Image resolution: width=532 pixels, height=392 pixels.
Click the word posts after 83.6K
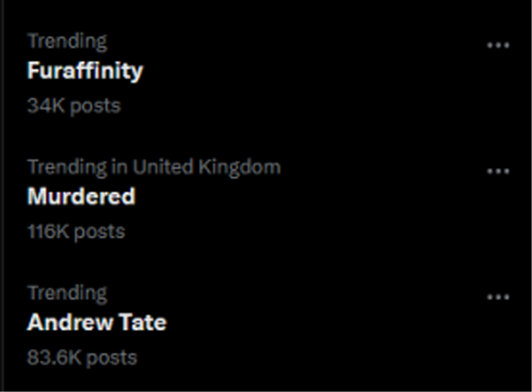(x=112, y=358)
